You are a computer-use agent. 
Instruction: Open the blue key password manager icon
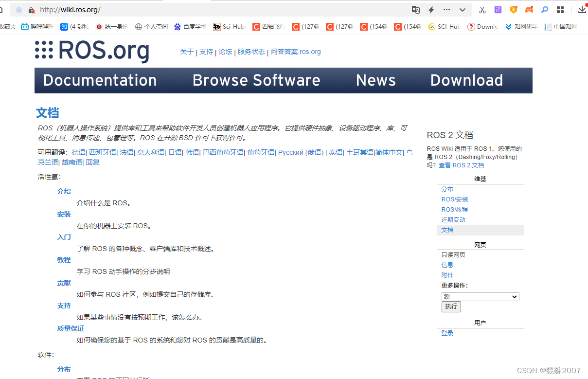(545, 9)
